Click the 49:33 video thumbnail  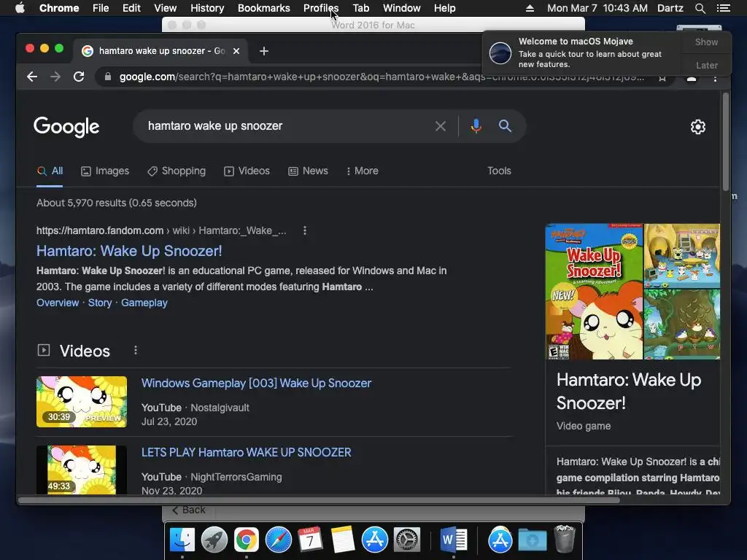tap(82, 470)
